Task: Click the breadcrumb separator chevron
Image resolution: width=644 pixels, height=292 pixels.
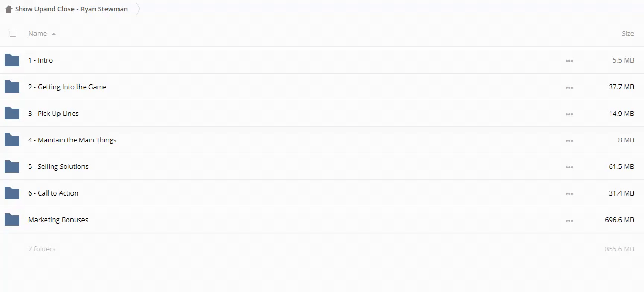Action: tap(138, 9)
